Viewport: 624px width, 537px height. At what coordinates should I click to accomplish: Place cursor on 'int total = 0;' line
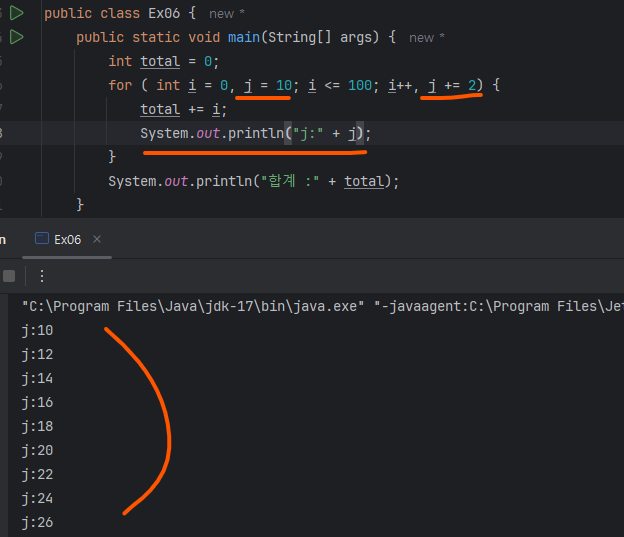click(164, 61)
